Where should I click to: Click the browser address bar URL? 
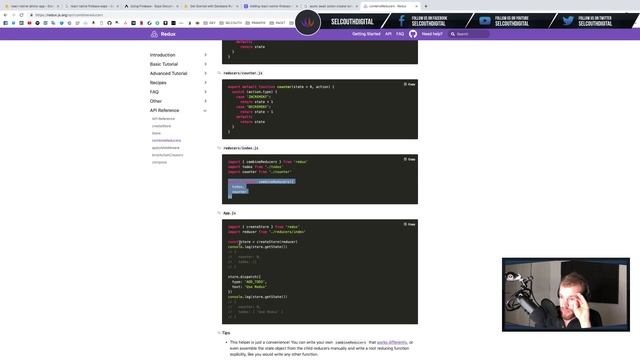pos(69,15)
